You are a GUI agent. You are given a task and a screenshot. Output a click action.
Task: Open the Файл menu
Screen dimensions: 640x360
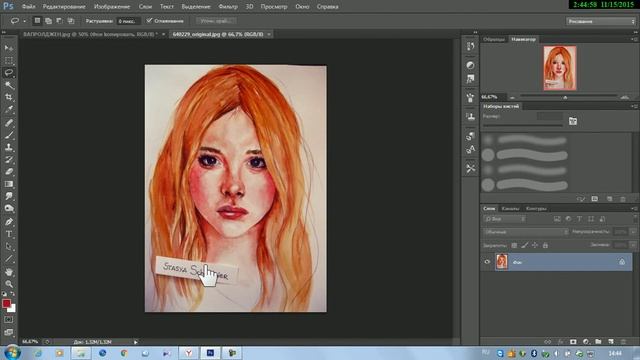(x=28, y=7)
